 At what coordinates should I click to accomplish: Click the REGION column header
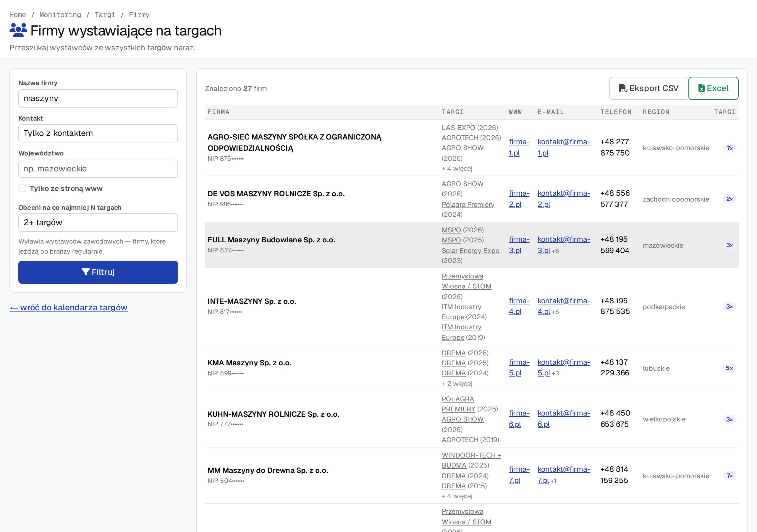(656, 112)
